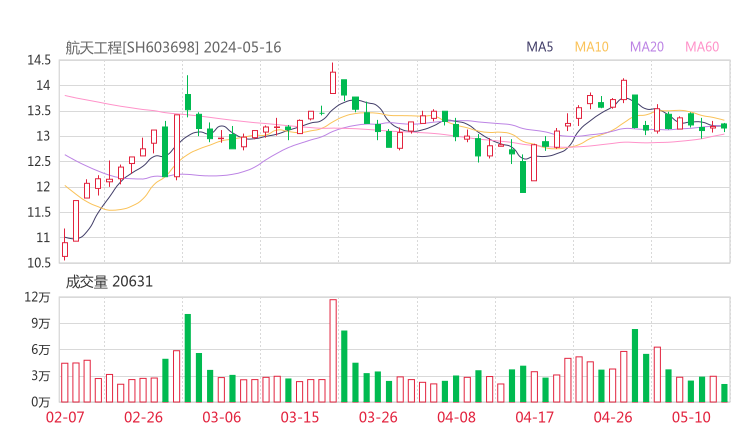Click the 10.5 price axis label
The height and width of the screenshot is (440, 740).
pos(39,263)
